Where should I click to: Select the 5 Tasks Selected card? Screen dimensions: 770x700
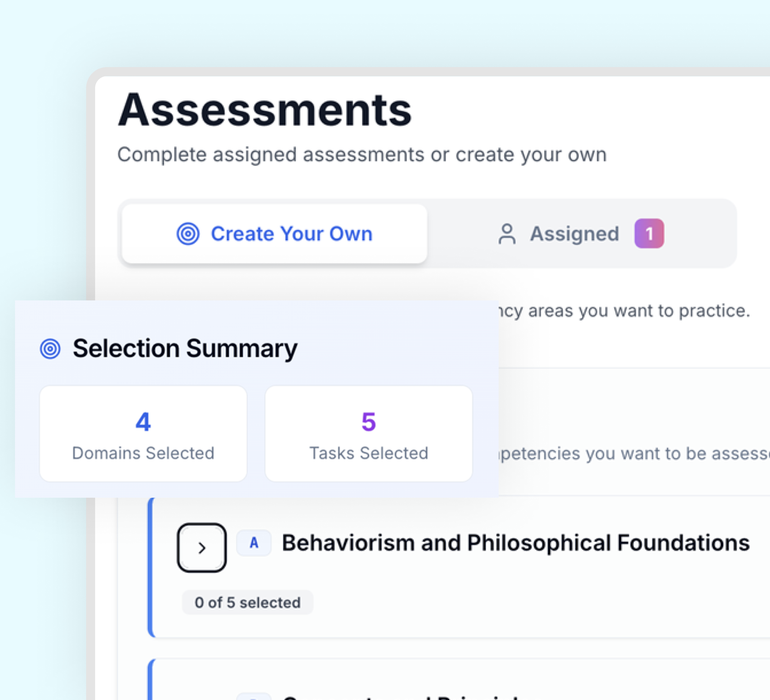(x=368, y=434)
